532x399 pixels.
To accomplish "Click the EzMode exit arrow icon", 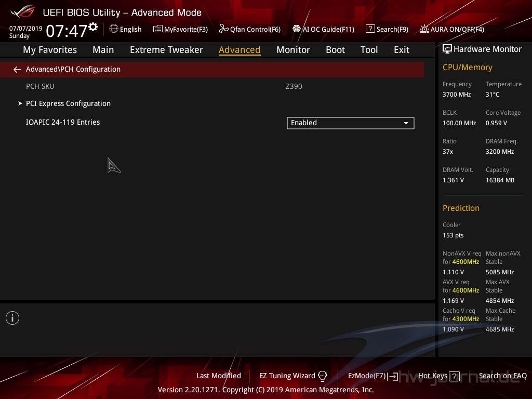I will click(x=393, y=376).
